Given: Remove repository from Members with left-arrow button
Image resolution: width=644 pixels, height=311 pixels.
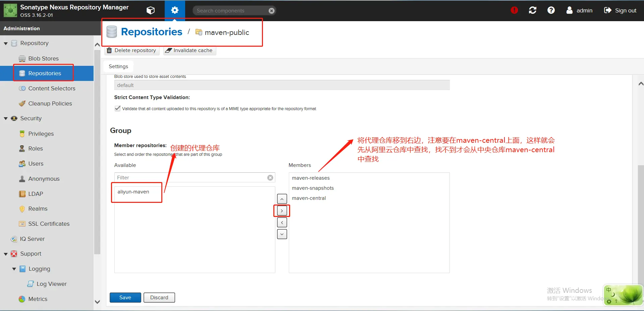Looking at the screenshot, I should coord(282,222).
